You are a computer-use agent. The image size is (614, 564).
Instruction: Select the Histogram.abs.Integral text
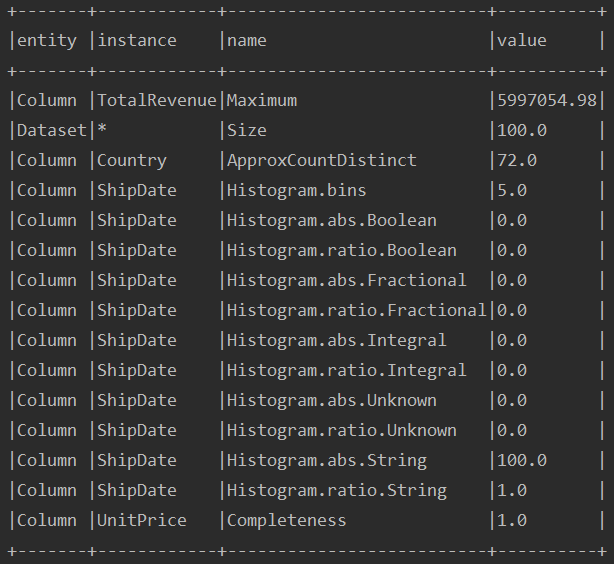point(336,341)
